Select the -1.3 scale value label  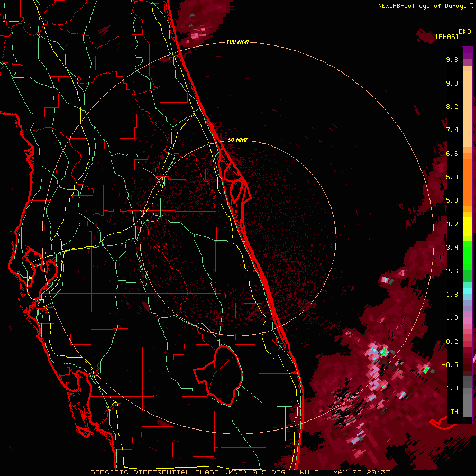coord(450,388)
